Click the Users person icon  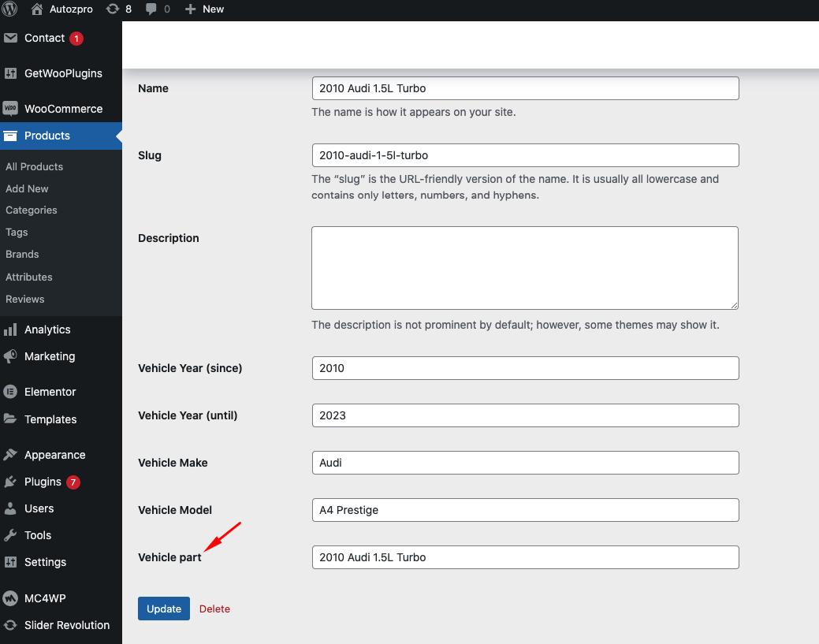tap(10, 508)
